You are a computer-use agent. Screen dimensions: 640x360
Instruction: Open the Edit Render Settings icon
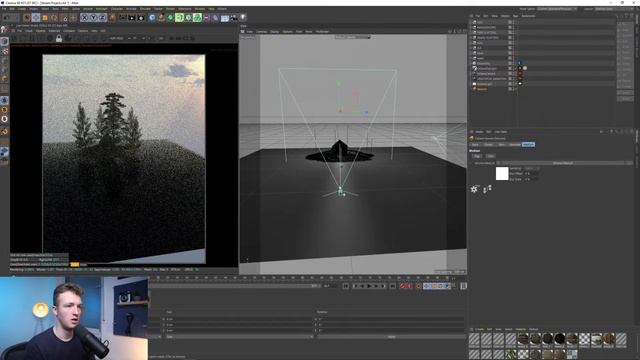coord(141,18)
